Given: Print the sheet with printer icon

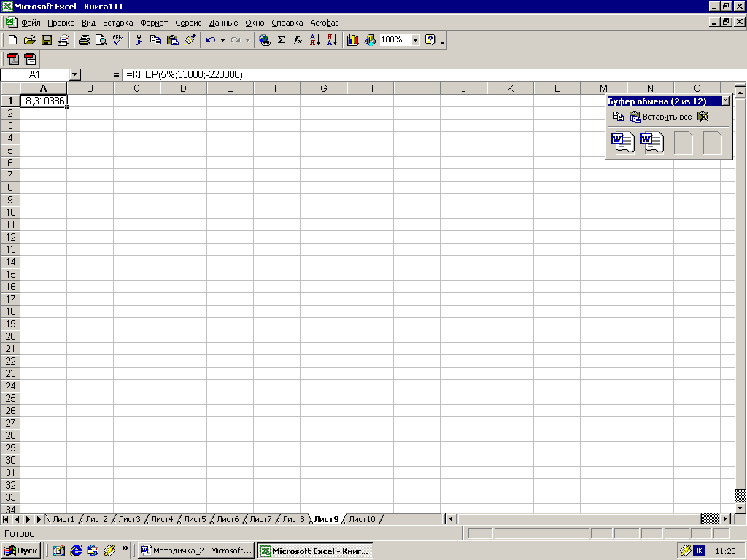Looking at the screenshot, I should (x=85, y=41).
